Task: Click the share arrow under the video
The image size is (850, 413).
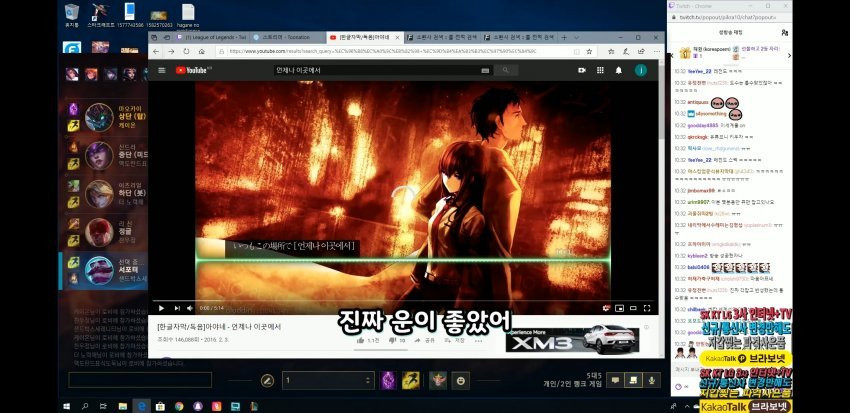Action: (x=417, y=340)
